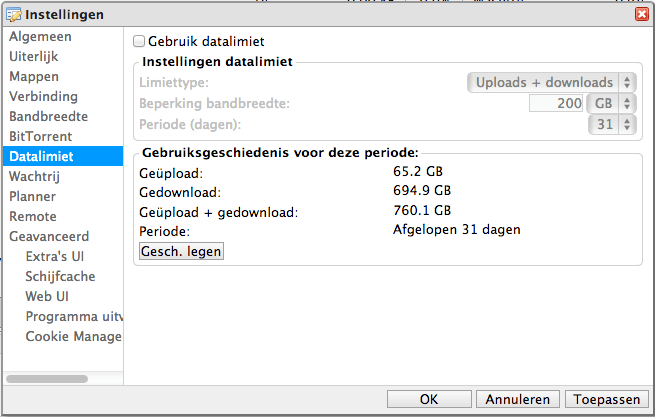Select Algemeen in the sidebar
655x417 pixels.
40,36
